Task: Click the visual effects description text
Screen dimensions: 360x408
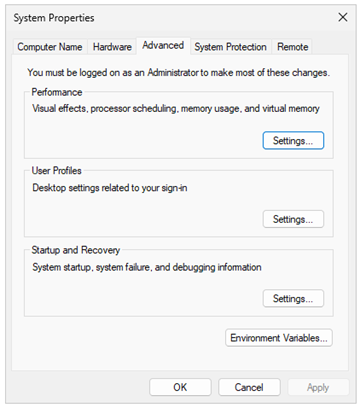Action: (176, 108)
